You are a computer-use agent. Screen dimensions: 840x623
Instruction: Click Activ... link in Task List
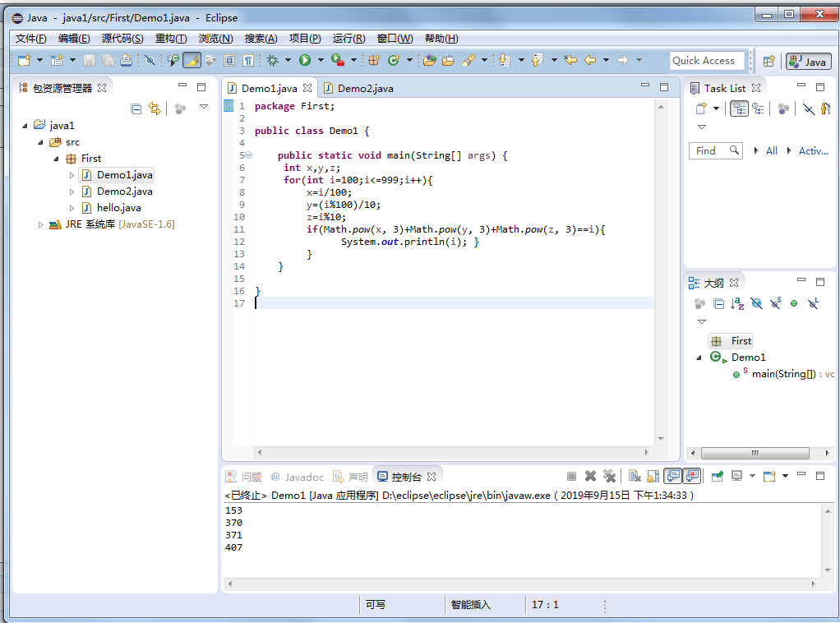(x=813, y=151)
